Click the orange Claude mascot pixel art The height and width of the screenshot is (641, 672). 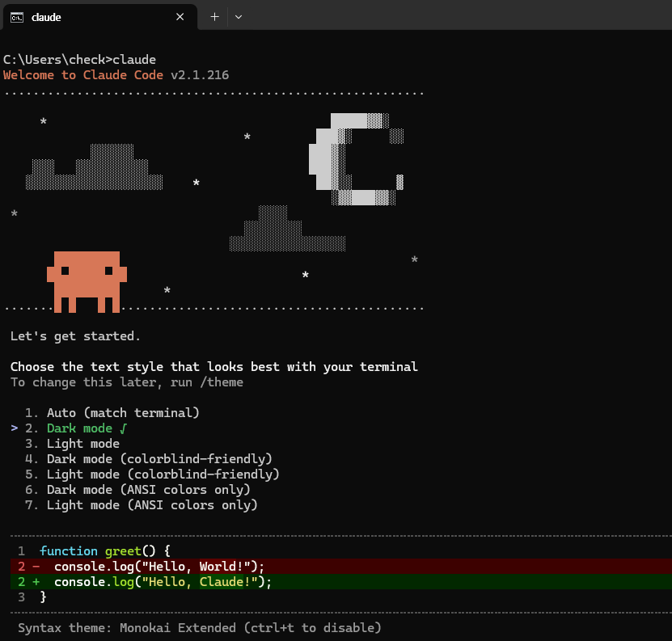pyautogui.click(x=87, y=282)
